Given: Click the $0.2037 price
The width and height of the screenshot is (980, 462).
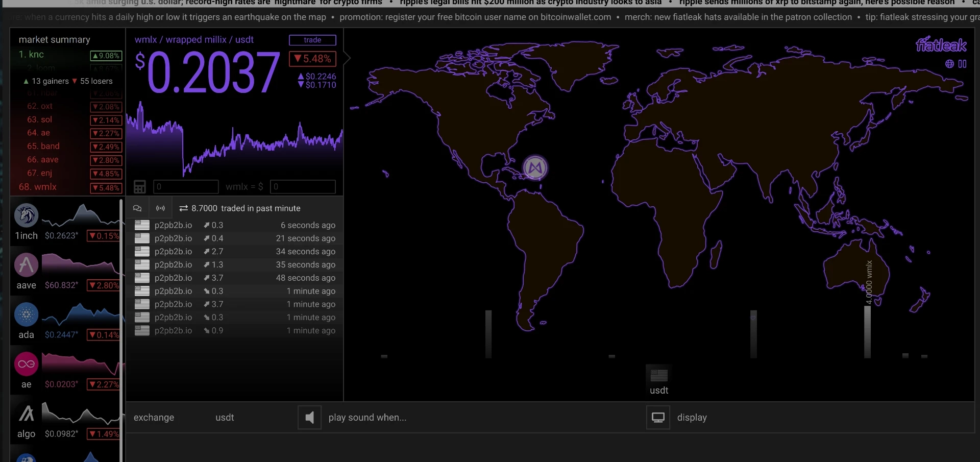Looking at the screenshot, I should point(207,73).
